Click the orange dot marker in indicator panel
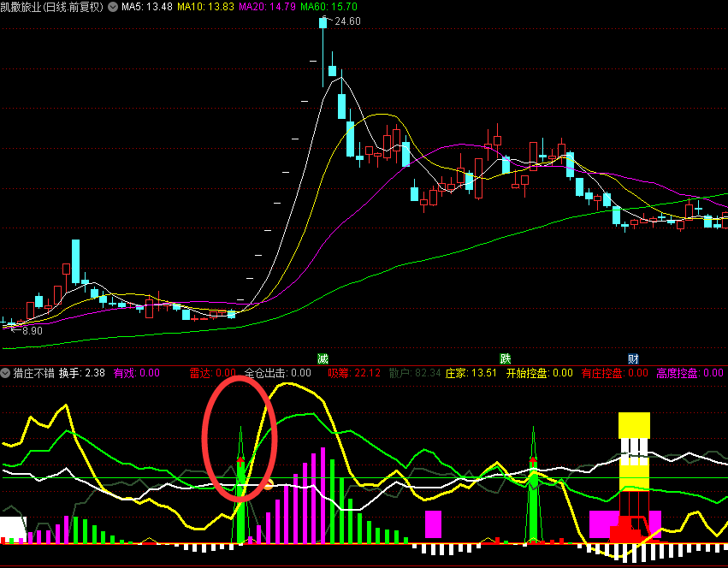The image size is (728, 568). coord(269,484)
